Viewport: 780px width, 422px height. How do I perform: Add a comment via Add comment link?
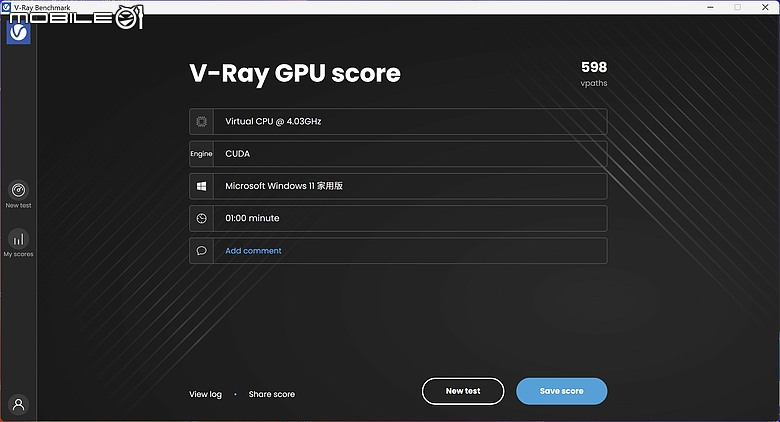[x=253, y=251]
